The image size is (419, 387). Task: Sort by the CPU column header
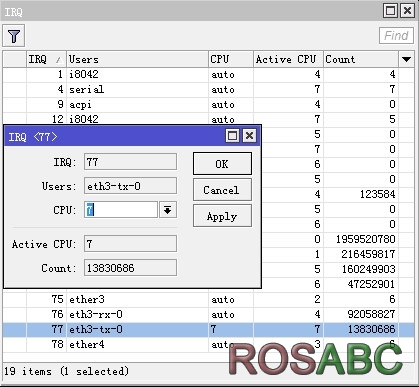pos(231,59)
